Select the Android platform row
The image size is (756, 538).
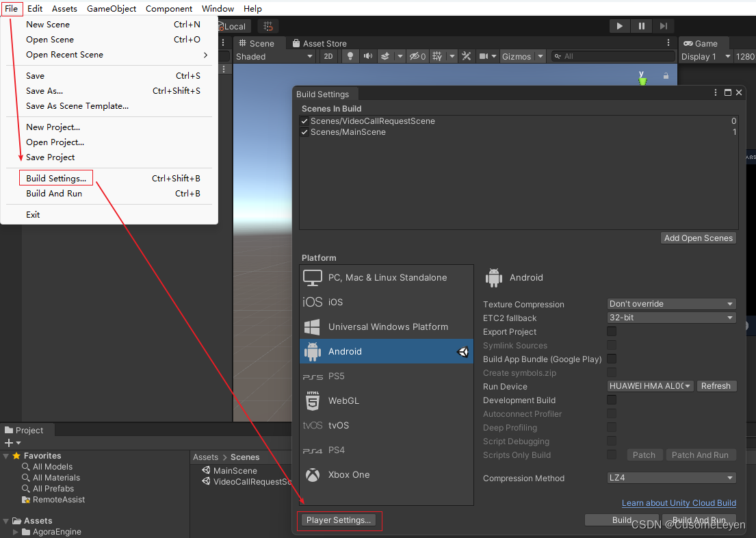386,351
